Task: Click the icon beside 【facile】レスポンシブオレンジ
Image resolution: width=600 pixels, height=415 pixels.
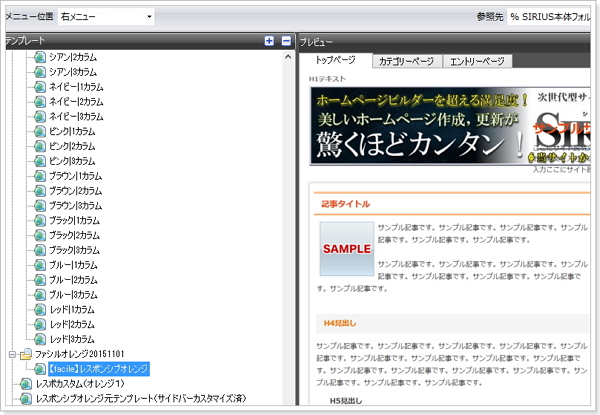Action: pos(40,369)
